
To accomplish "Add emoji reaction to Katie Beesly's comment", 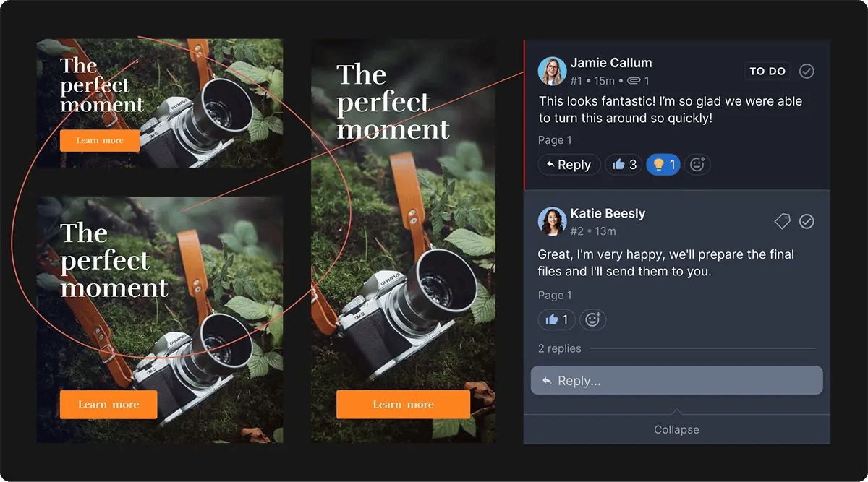I will point(592,319).
